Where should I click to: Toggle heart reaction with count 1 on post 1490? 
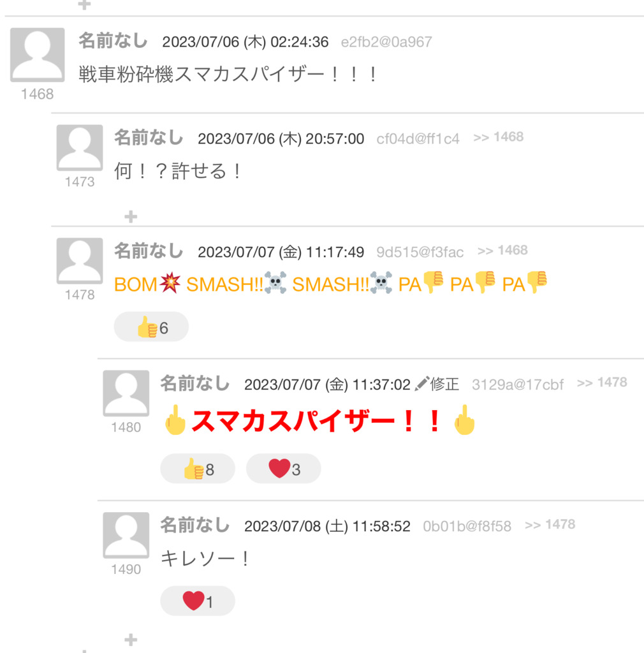click(198, 601)
